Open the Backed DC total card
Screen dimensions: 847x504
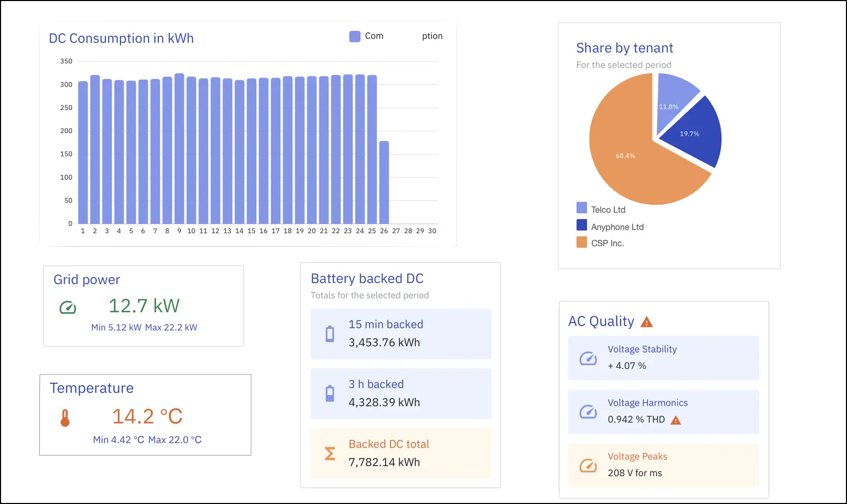(401, 453)
